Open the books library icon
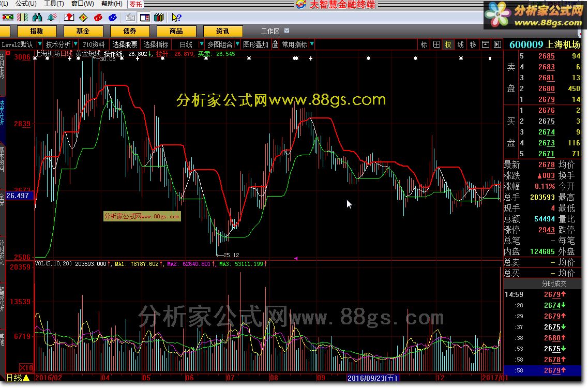Image resolution: width=588 pixels, height=388 pixels. 159,17
